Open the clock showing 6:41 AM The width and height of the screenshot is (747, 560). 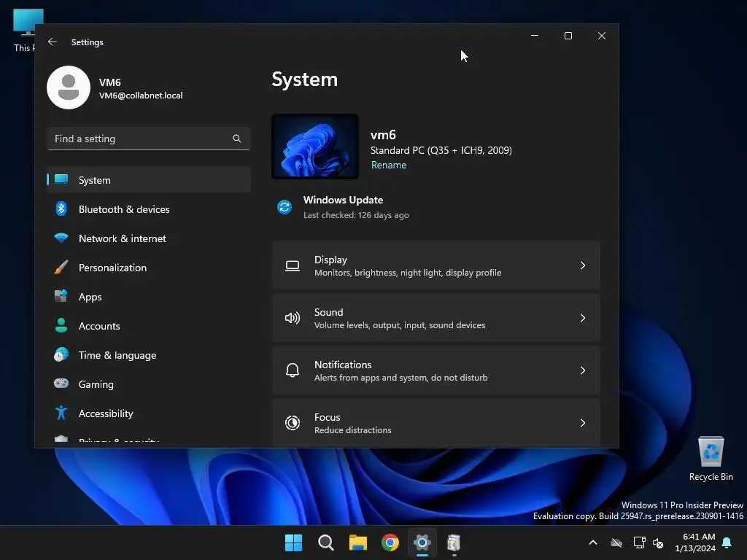(x=695, y=542)
